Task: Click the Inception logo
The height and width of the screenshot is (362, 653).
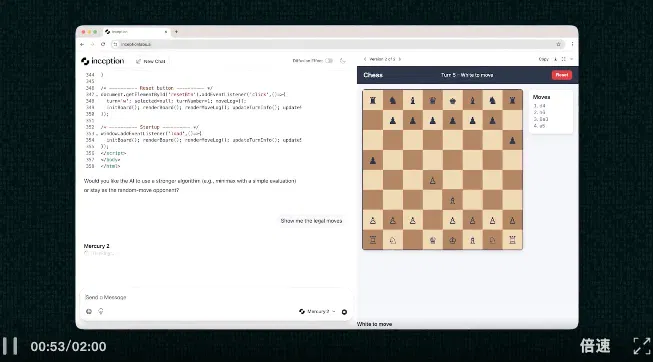Action: 103,61
